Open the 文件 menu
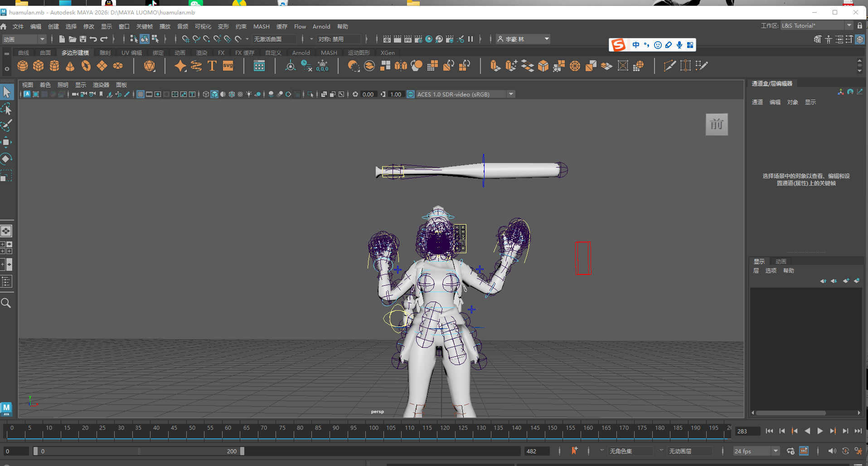The height and width of the screenshot is (466, 868). pos(18,26)
